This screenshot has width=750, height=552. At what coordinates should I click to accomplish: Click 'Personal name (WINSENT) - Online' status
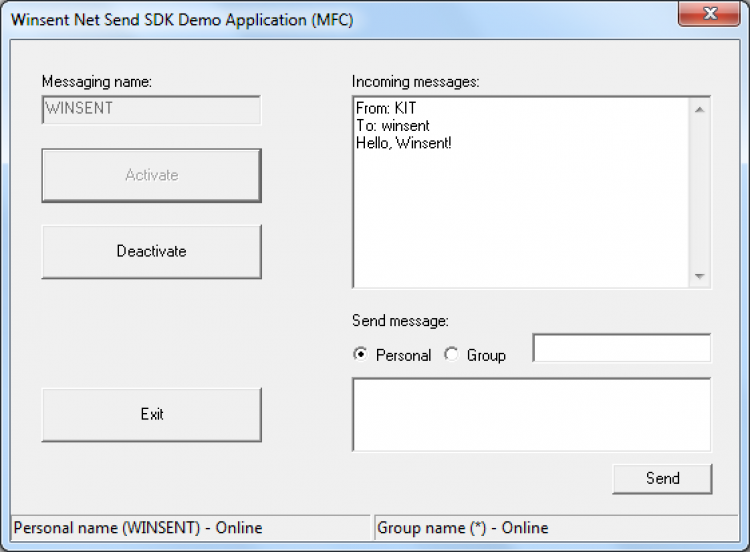[138, 528]
